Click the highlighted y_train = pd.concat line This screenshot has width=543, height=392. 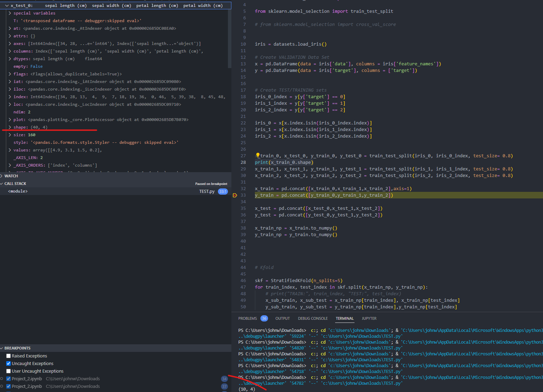(x=324, y=195)
